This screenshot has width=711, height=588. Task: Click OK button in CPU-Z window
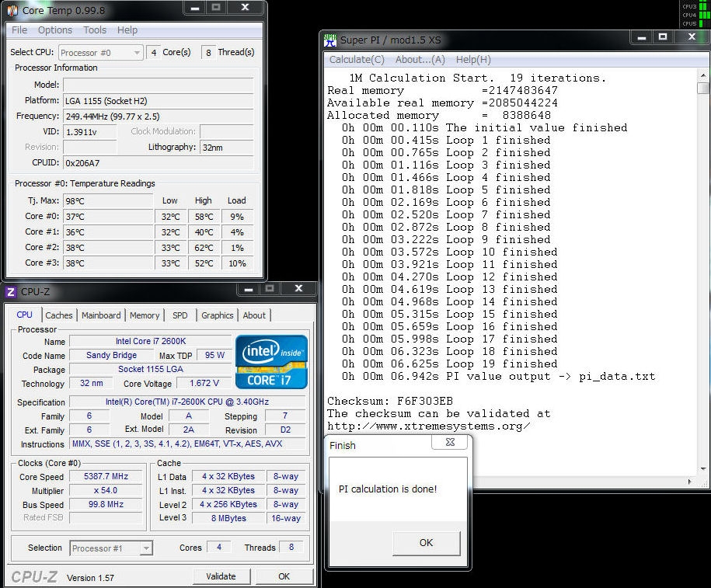(284, 576)
